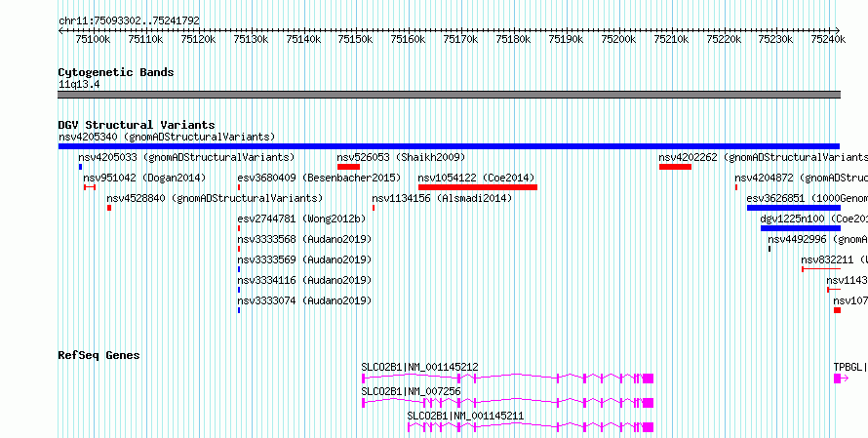Click the red nsv4202262 variant bar
868x438 pixels.
click(675, 167)
